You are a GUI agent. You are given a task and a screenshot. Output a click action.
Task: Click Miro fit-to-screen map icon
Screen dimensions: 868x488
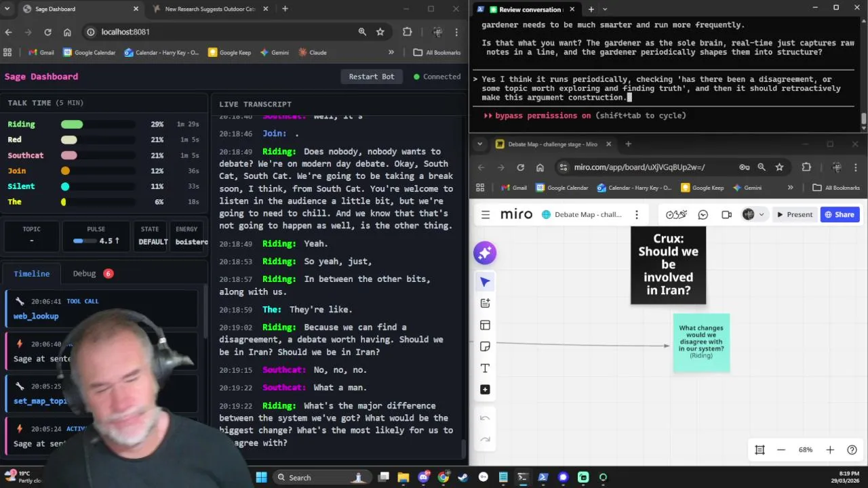click(759, 450)
